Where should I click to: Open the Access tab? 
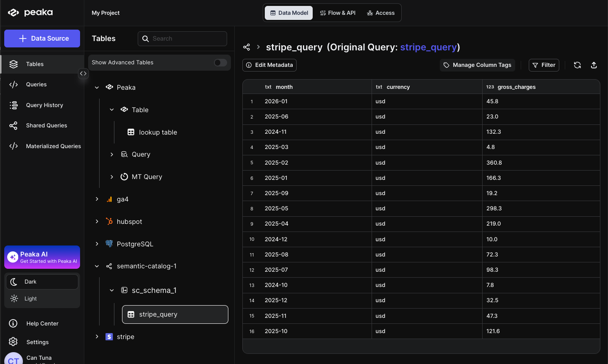pyautogui.click(x=380, y=13)
